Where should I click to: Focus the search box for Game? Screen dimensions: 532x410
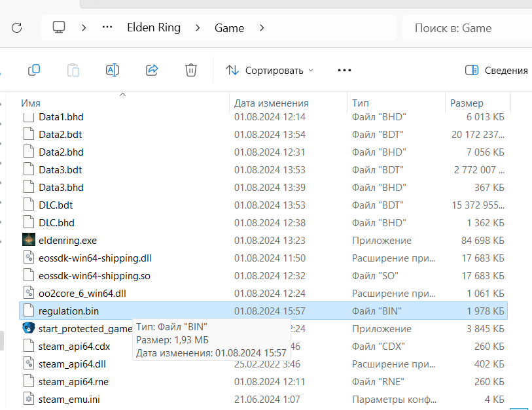point(467,28)
